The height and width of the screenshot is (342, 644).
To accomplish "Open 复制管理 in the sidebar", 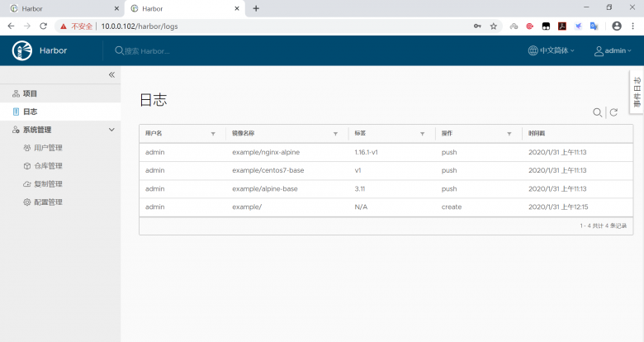I will [x=48, y=184].
